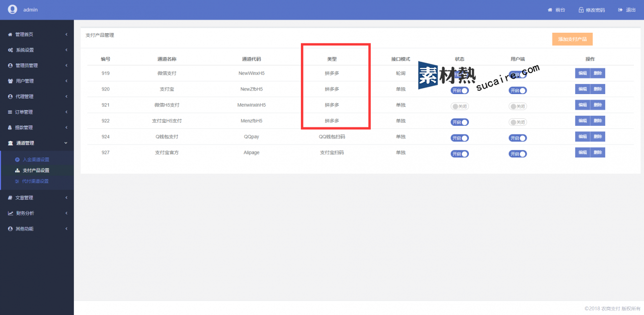This screenshot has height=315, width=644.
Task: Click the chart icon beside 财务分析
Action: tap(11, 213)
